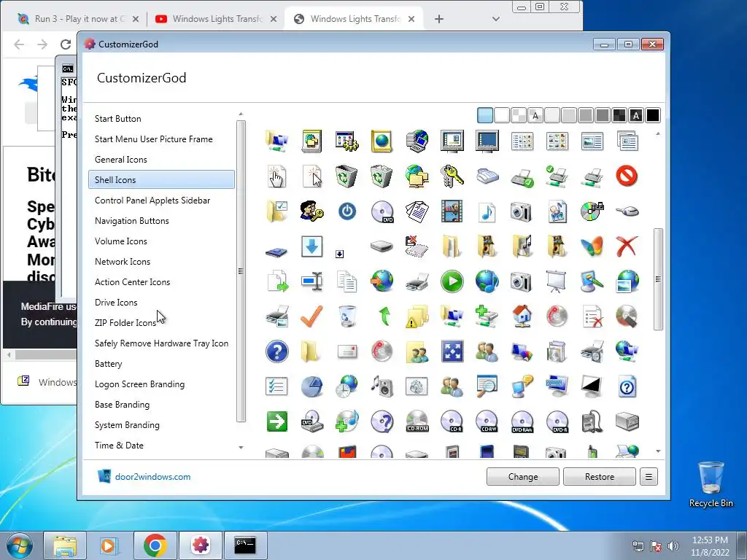Click the icon grid scroll-up arrow
The height and width of the screenshot is (560, 747).
(658, 134)
